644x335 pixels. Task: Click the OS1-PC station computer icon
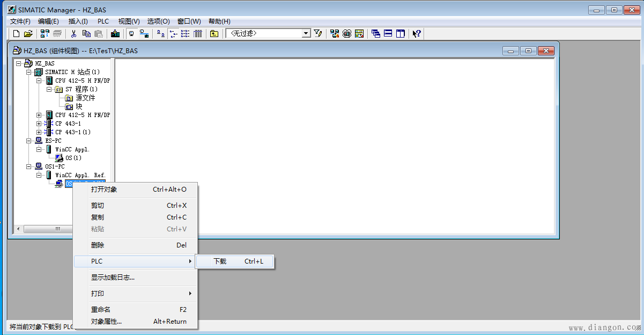[39, 166]
